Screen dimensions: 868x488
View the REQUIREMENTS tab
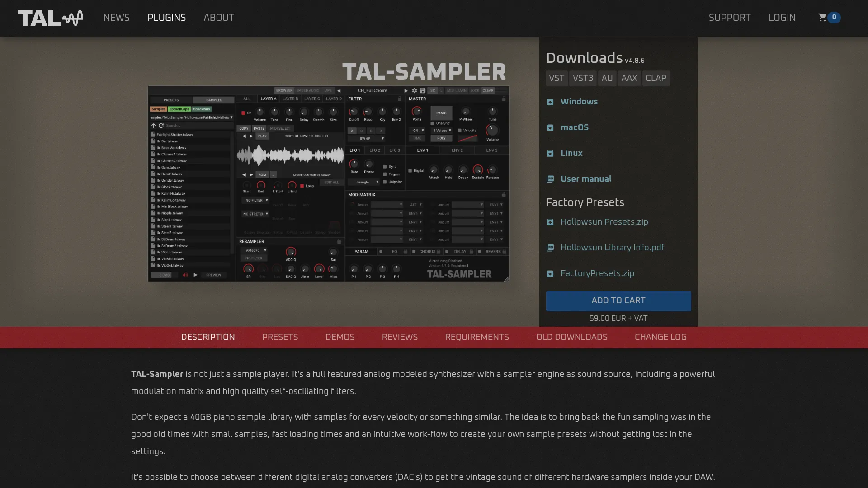[x=477, y=338]
